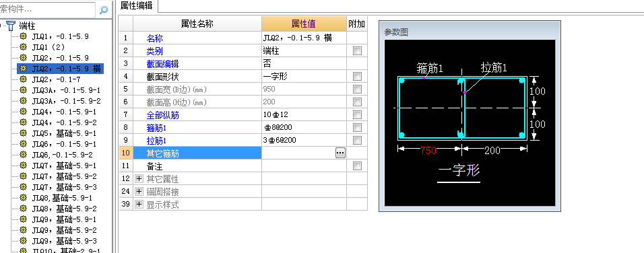This screenshot has width=644, height=253.
Task: Click gear icon of JLQ5，基础-5.9-1
Action: 24,133
